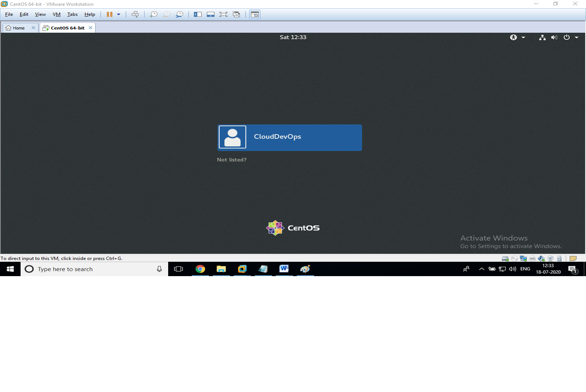Expand the accessibility options dropdown
This screenshot has height=392, width=586.
click(523, 37)
